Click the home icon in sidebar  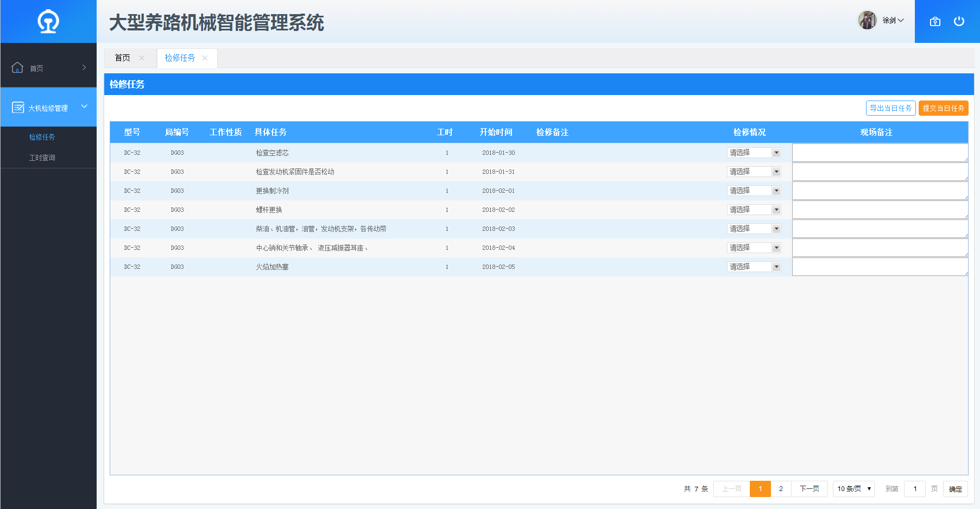coord(17,67)
